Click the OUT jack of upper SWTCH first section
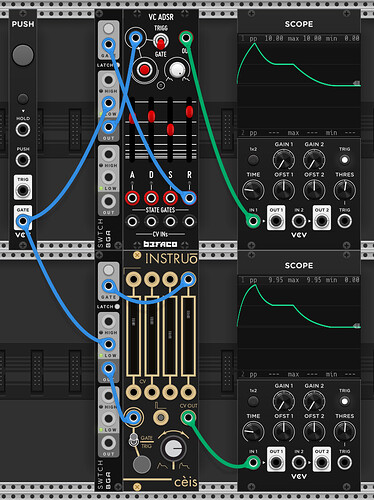 coord(108,127)
